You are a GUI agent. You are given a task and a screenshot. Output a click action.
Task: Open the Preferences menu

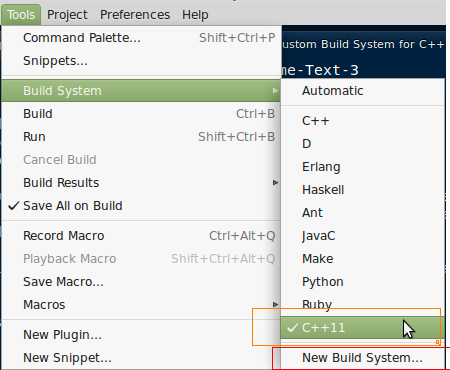[135, 15]
